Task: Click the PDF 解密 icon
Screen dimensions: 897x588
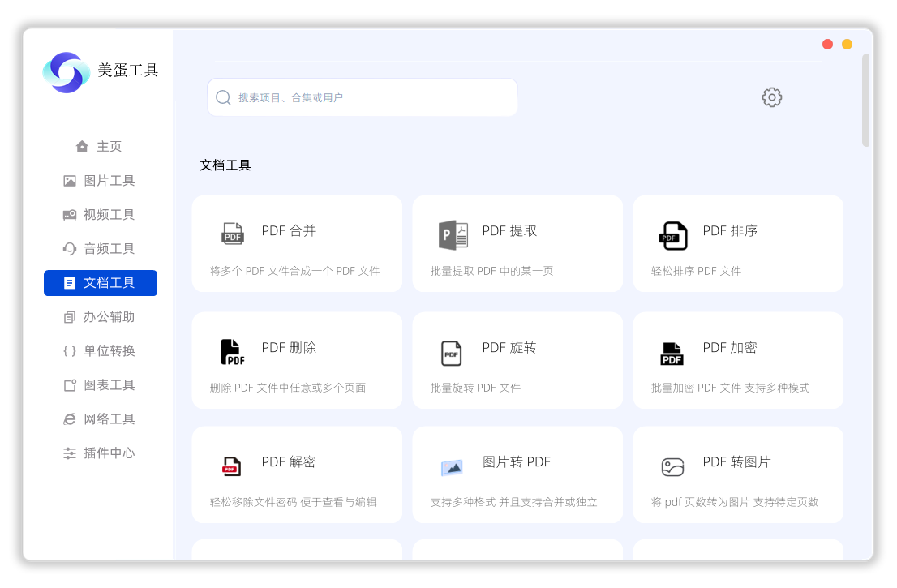Action: (232, 466)
